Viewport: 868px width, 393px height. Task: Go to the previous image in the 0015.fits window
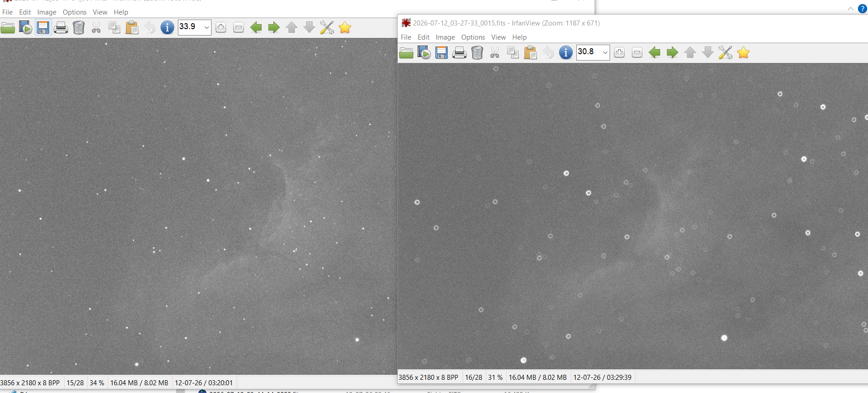coord(655,53)
